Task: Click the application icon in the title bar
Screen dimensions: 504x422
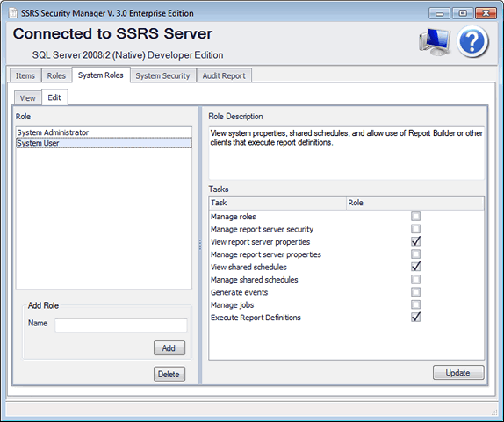Action: coord(13,13)
